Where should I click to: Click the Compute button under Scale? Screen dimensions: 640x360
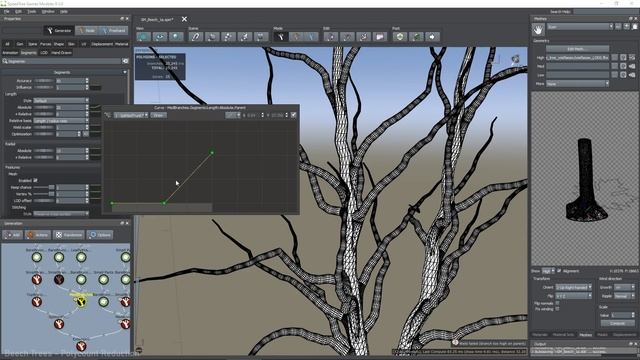(x=618, y=323)
